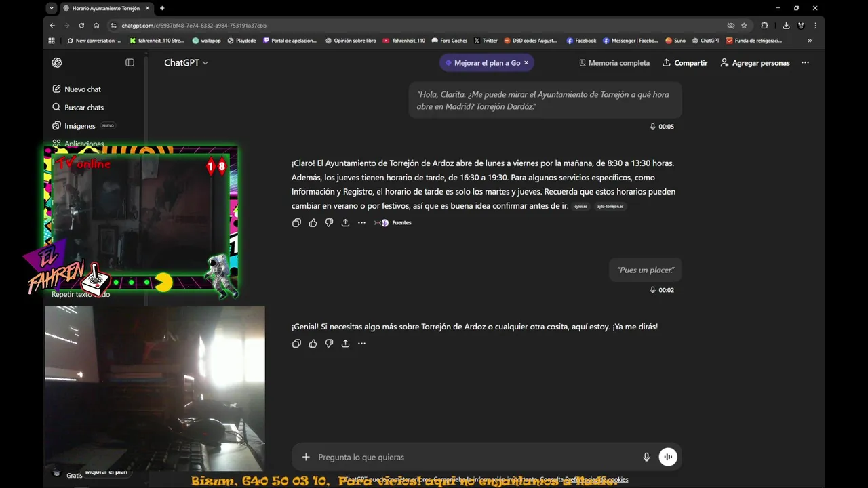
Task: Start a Nuevo chat
Action: coord(77,89)
